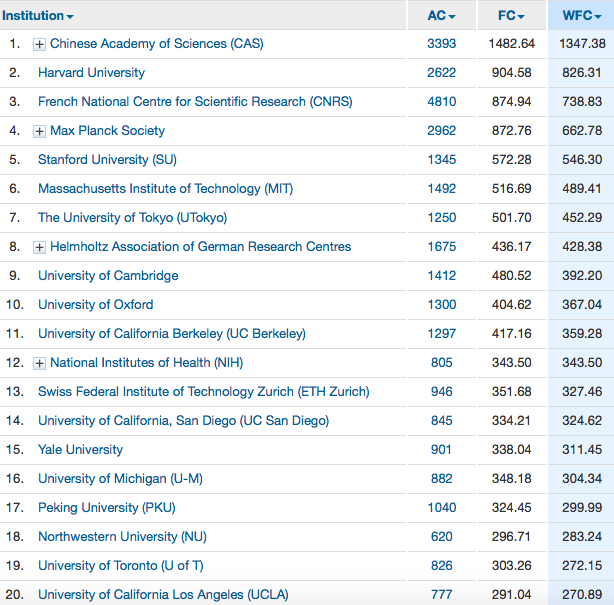The height and width of the screenshot is (605, 614).
Task: Open French National Centre for Scientific Research link
Action: point(195,101)
